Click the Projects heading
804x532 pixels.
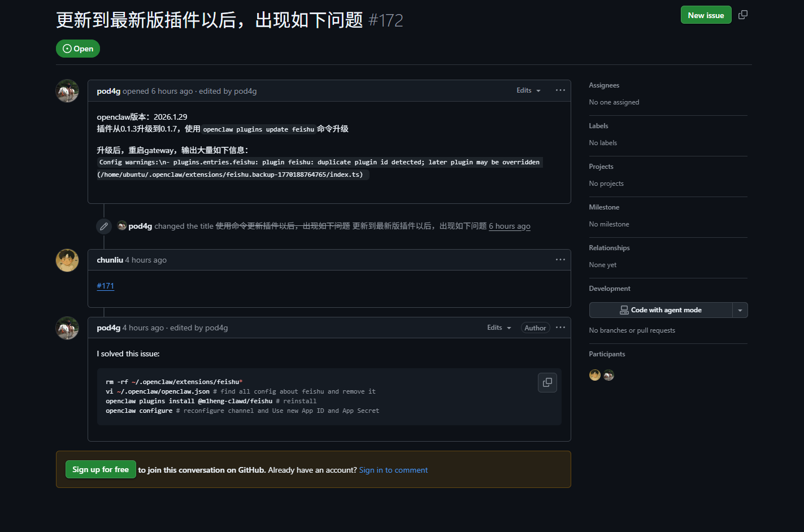[601, 167]
